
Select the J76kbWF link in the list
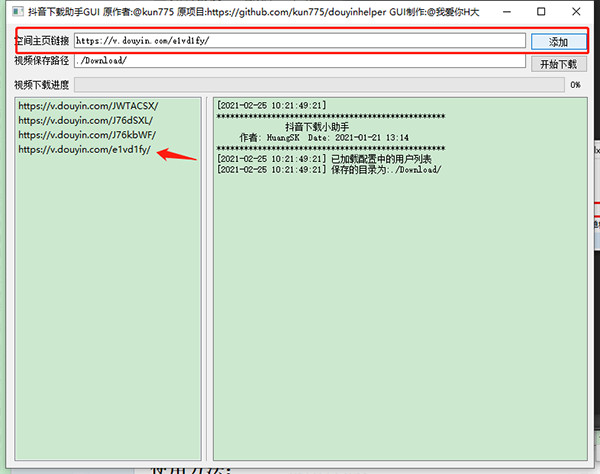click(x=87, y=135)
